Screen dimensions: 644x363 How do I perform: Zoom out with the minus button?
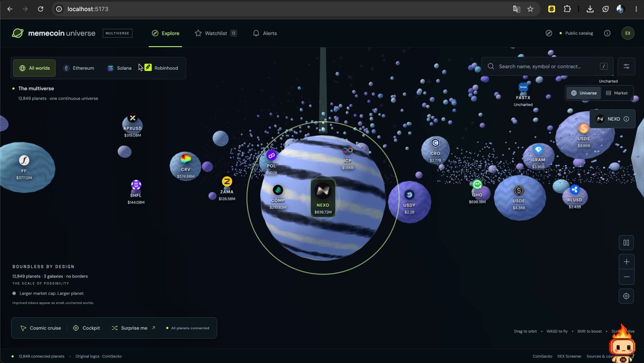(x=626, y=277)
